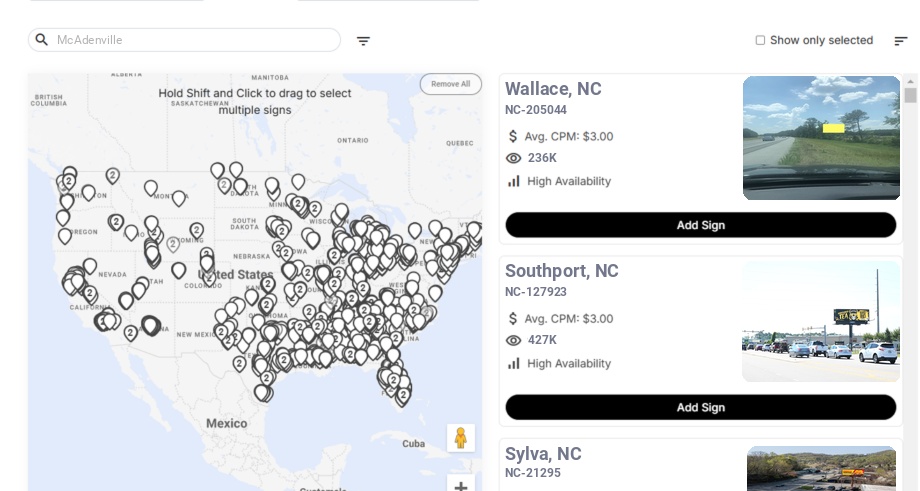
Task: Add the Southport, NC sign
Action: coord(700,407)
